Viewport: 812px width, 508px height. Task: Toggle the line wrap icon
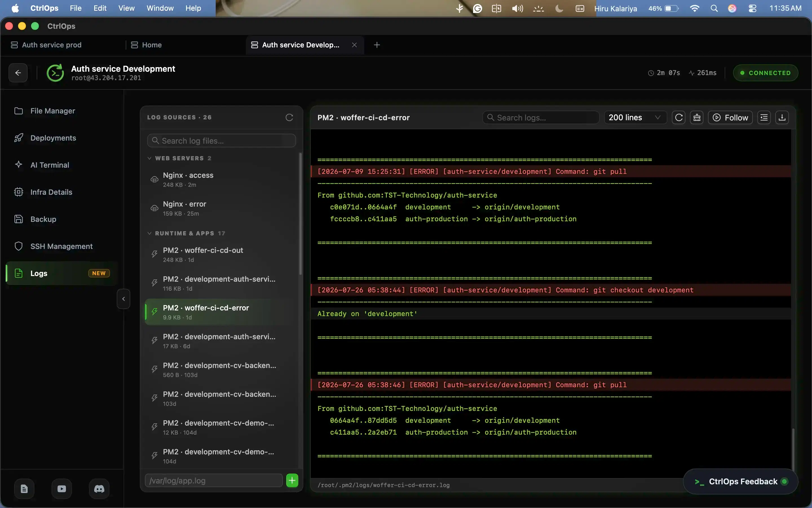[x=764, y=117]
